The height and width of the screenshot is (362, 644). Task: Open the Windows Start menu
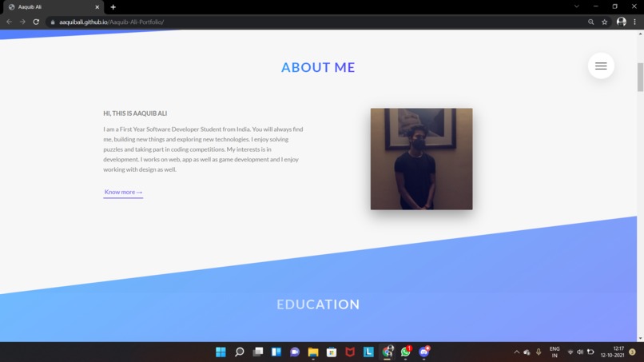click(x=221, y=352)
